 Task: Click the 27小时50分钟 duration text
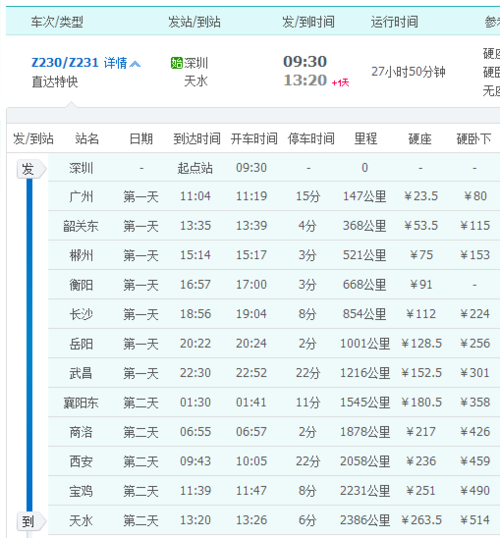(408, 72)
